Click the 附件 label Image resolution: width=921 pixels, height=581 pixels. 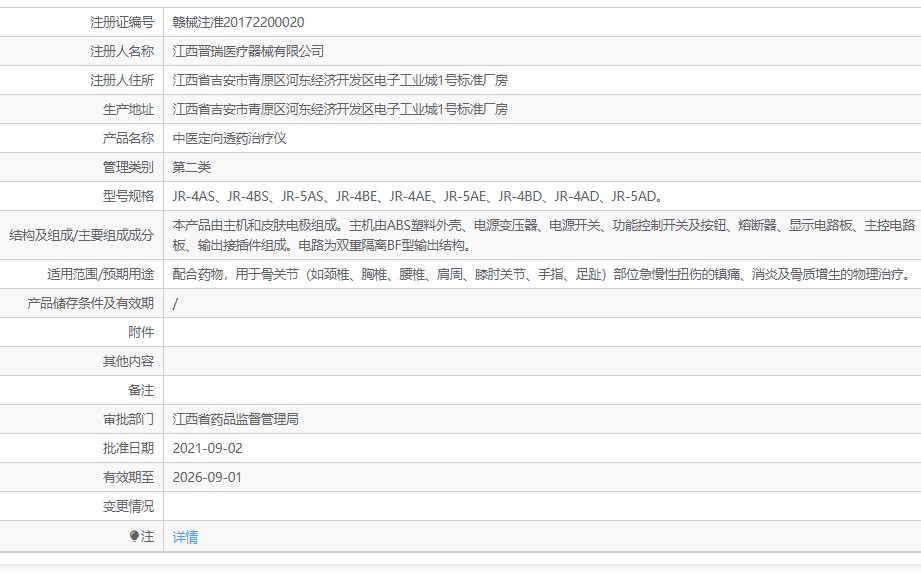click(141, 333)
